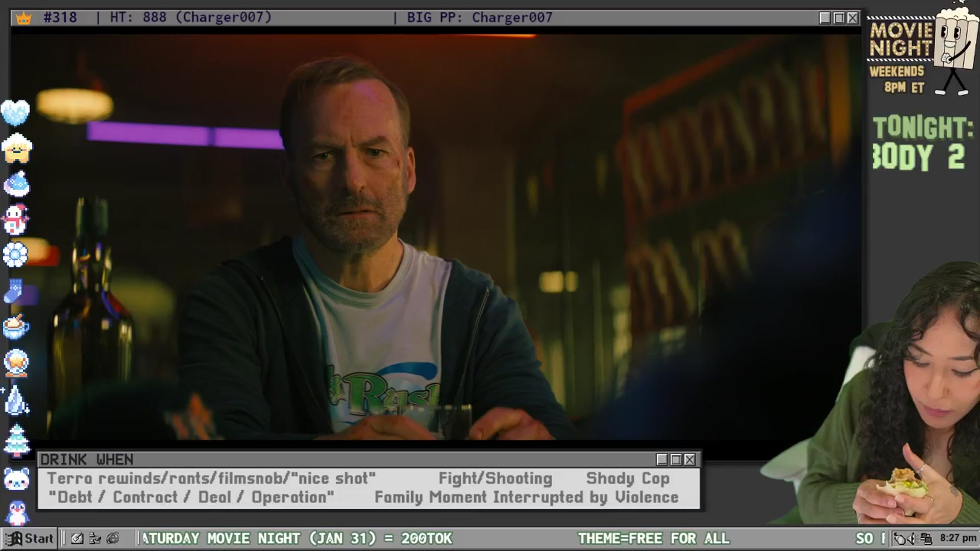Maximize the DRINK WHEN window

[x=676, y=460]
